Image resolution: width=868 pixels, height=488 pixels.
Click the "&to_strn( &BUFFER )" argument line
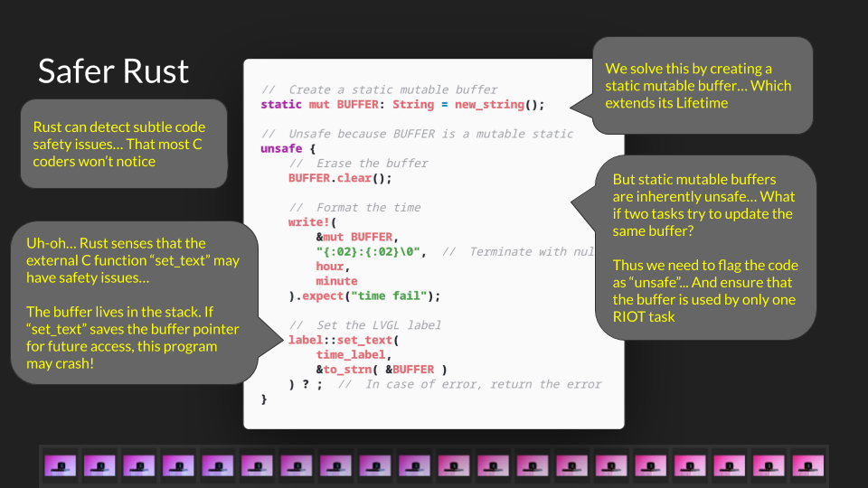[x=379, y=370]
